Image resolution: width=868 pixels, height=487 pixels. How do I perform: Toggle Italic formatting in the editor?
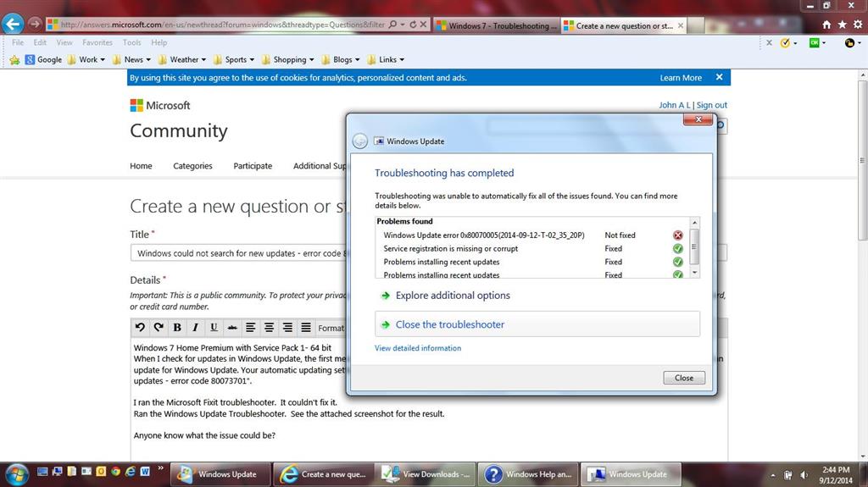[x=196, y=328]
